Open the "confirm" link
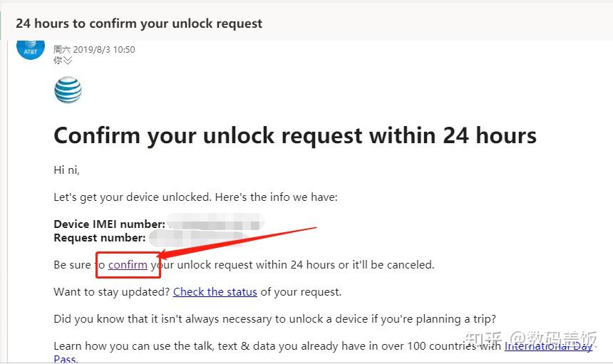This screenshot has width=613, height=364. [x=128, y=265]
